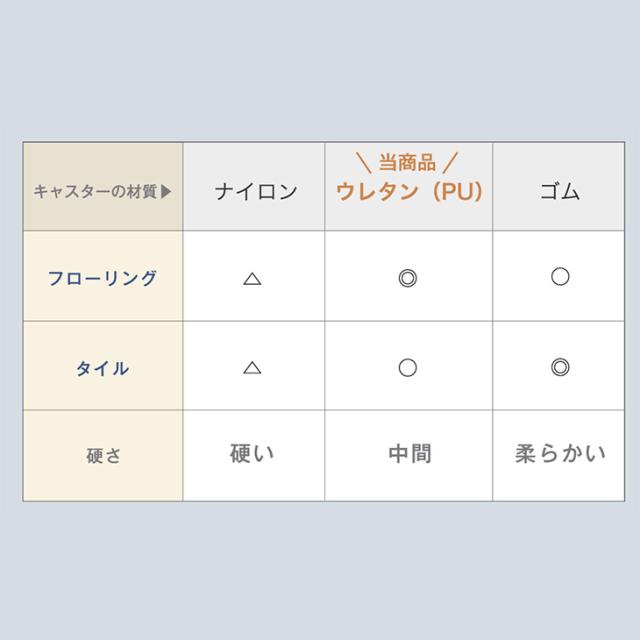The image size is (640, 640).
Task: Select the 硬さ row label
Action: click(x=103, y=455)
